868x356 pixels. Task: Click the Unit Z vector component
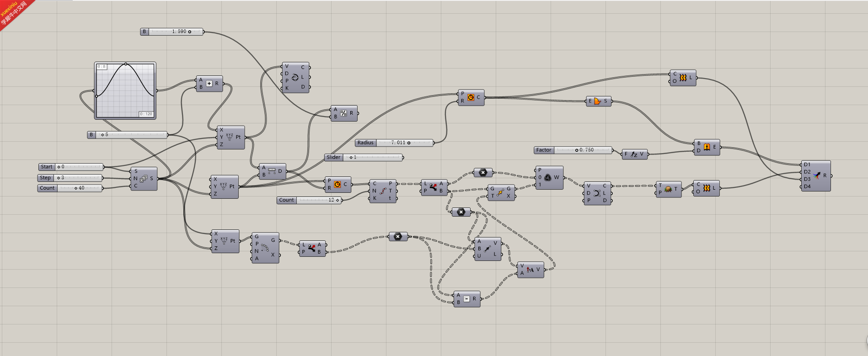tap(634, 154)
